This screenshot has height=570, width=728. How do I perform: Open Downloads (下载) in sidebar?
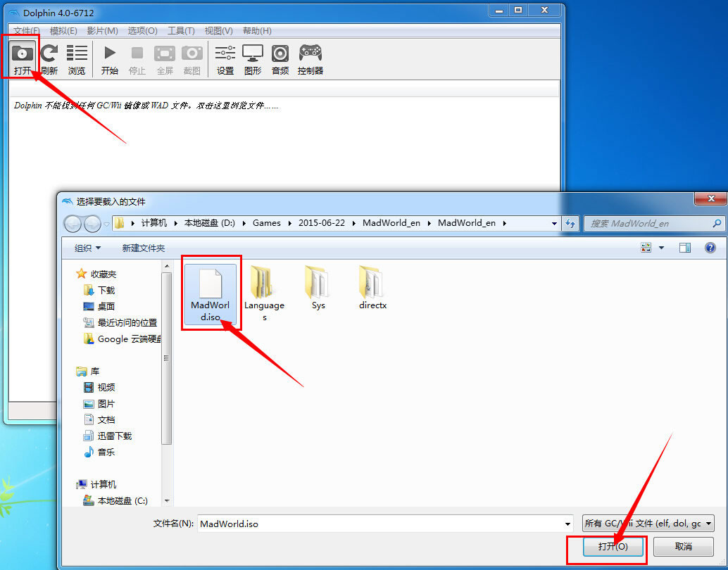pyautogui.click(x=100, y=290)
